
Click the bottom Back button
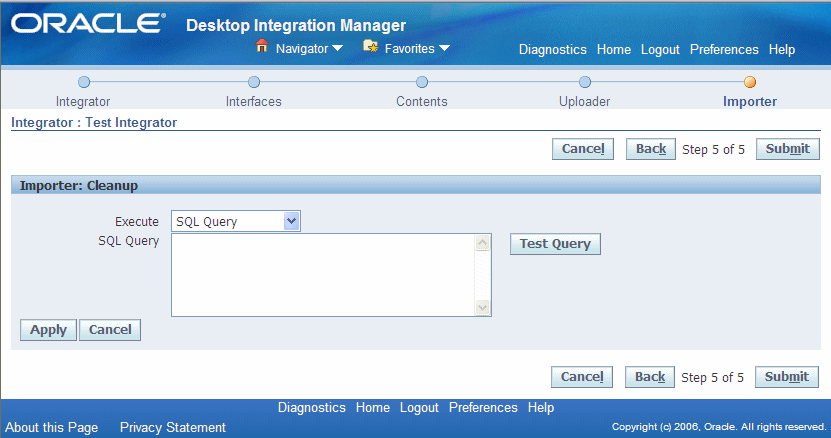pyautogui.click(x=650, y=377)
